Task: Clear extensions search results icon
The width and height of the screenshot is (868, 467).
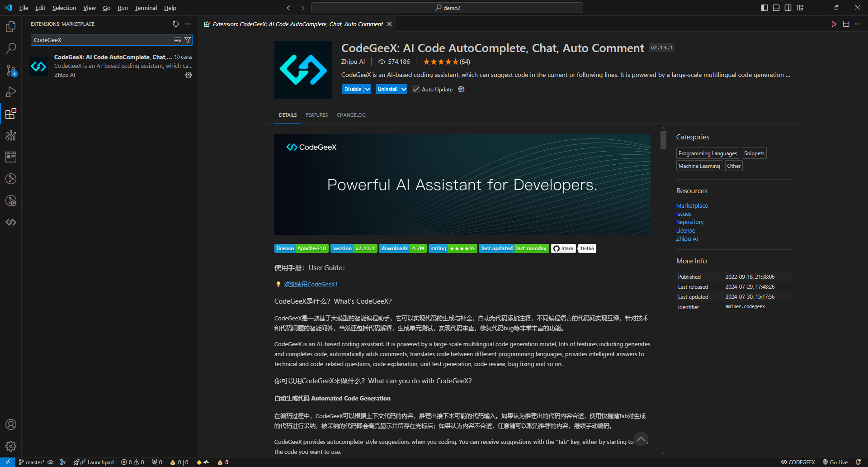Action: 178,40
